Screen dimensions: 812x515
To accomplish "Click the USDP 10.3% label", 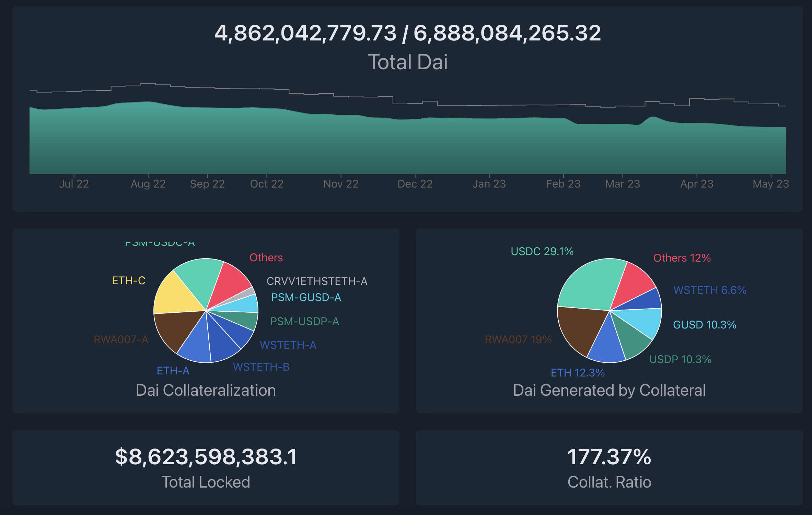I will pos(680,359).
